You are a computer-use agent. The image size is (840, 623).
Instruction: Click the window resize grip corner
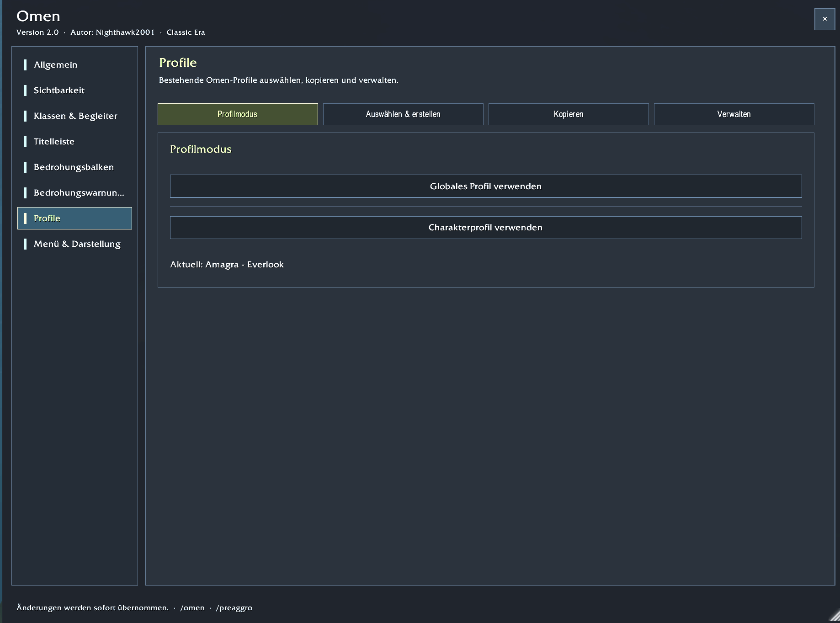tap(835, 616)
